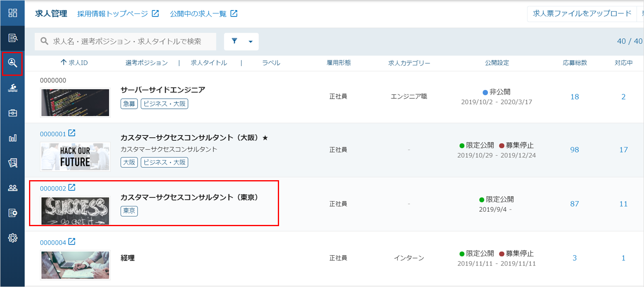Select カスタマーサクセスコンサルタント（大阪） job title
This screenshot has height=287, width=644.
(x=191, y=137)
